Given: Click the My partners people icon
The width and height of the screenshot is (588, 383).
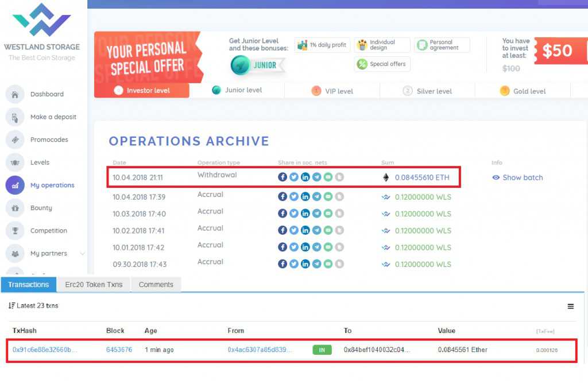Looking at the screenshot, I should point(15,254).
